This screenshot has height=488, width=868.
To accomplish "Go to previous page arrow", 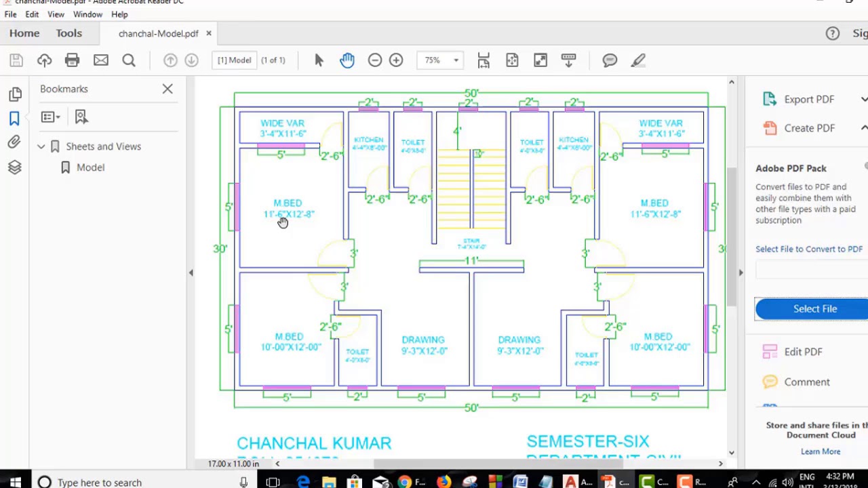I will tap(170, 60).
